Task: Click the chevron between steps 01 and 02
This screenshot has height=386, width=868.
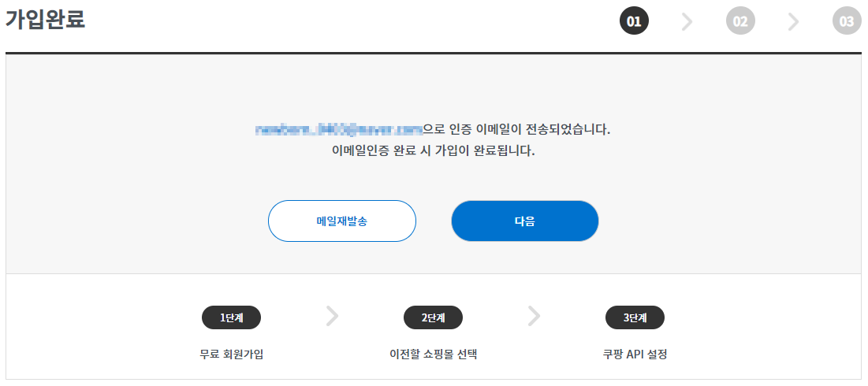Action: [687, 21]
